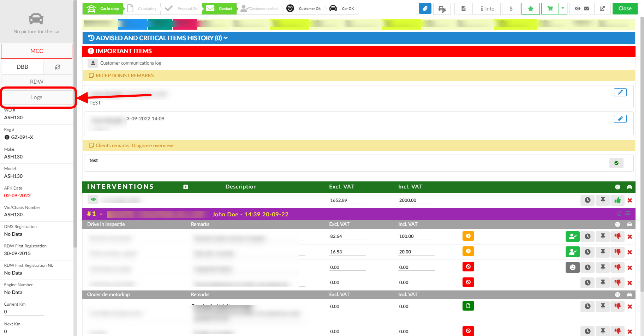Screen dimensions: 644x336
Task: Toggle green eye icon on intervention row
Action: (93, 199)
